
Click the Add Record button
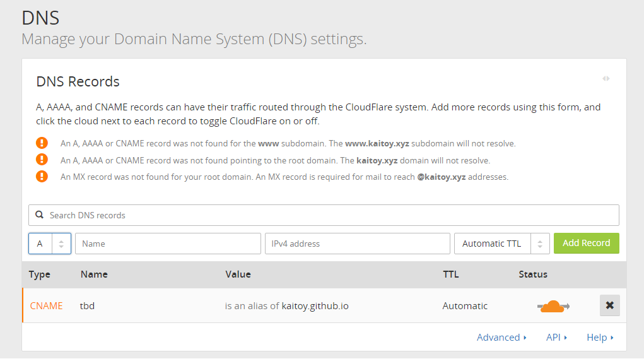pos(586,243)
